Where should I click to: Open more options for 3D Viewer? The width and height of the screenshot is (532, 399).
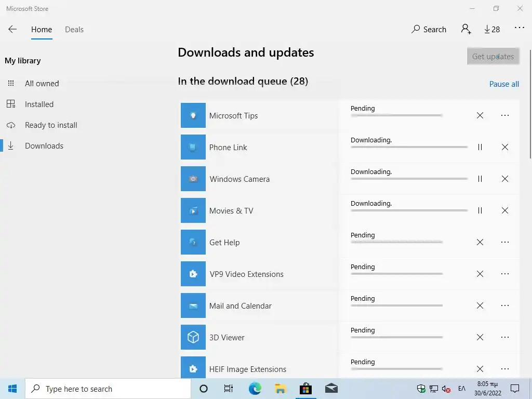pos(505,337)
